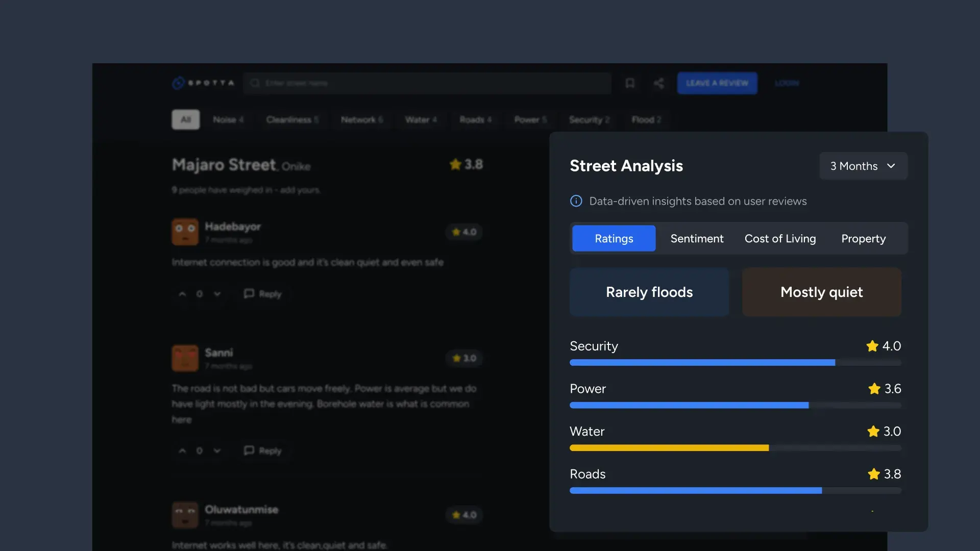Image resolution: width=980 pixels, height=551 pixels.
Task: Select the Rarely floods insight chip
Action: click(649, 292)
